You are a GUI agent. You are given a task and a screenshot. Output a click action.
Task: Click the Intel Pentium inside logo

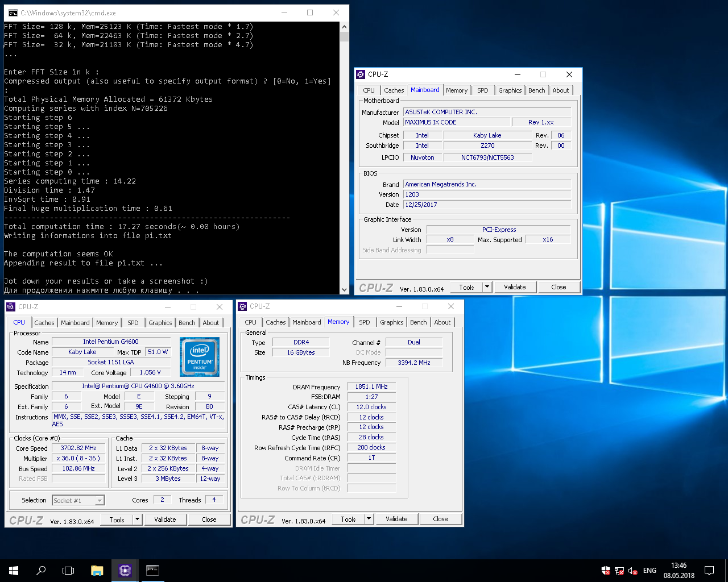click(x=200, y=357)
